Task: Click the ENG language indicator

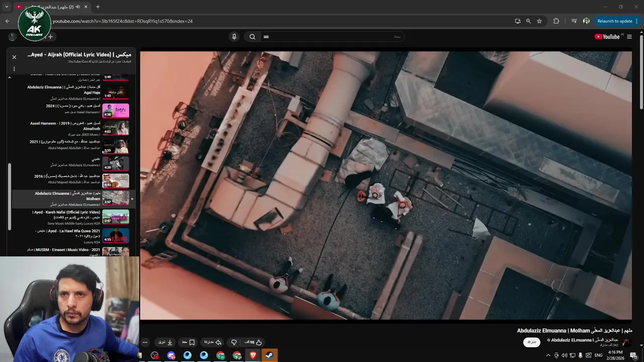Action: click(598, 355)
